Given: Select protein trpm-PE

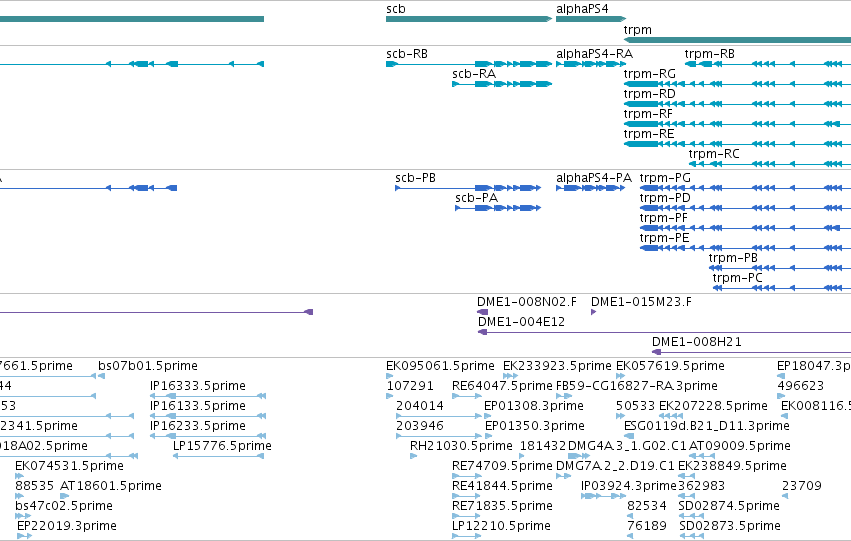Looking at the screenshot, I should 745,248.
